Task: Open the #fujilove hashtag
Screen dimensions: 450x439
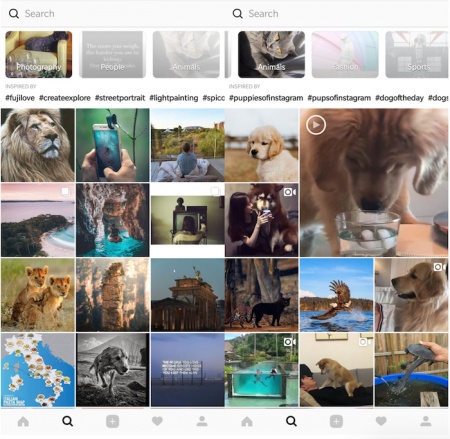Action: 20,98
